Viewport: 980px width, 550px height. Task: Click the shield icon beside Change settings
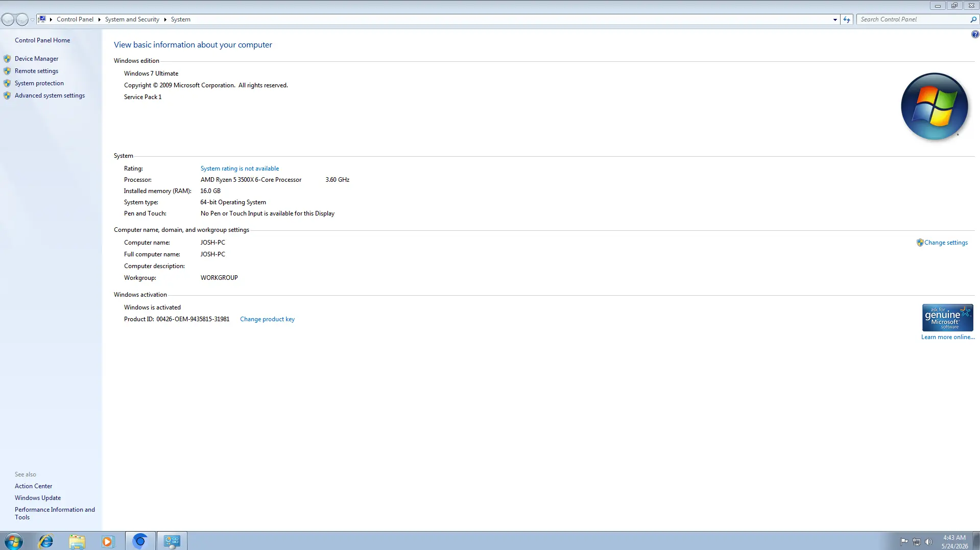(x=920, y=243)
